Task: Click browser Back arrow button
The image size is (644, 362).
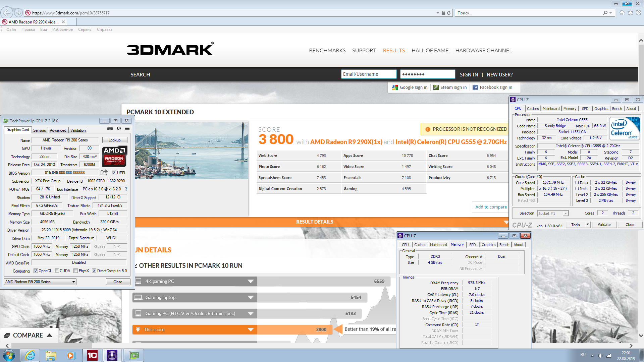Action: point(6,13)
